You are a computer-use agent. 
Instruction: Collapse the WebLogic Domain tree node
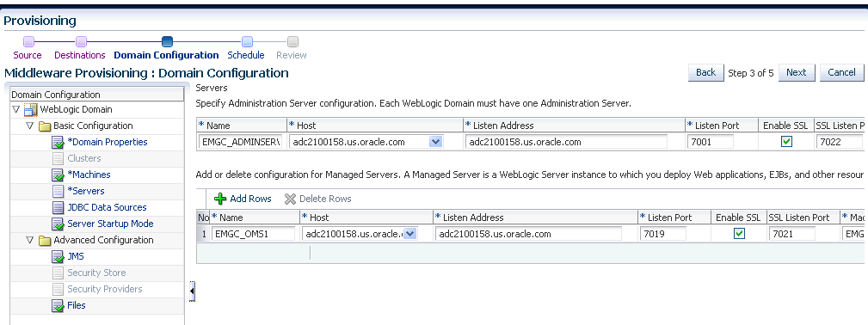16,110
